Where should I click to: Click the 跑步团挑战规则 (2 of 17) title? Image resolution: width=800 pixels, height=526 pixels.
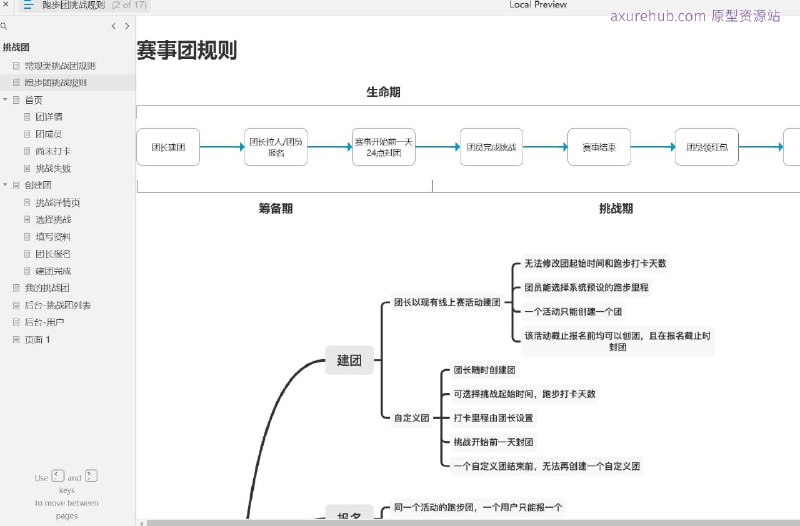click(x=94, y=5)
